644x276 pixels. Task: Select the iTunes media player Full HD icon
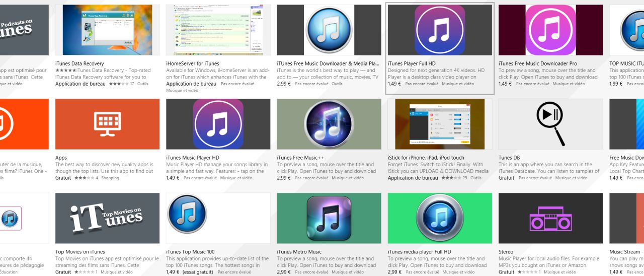click(440, 218)
